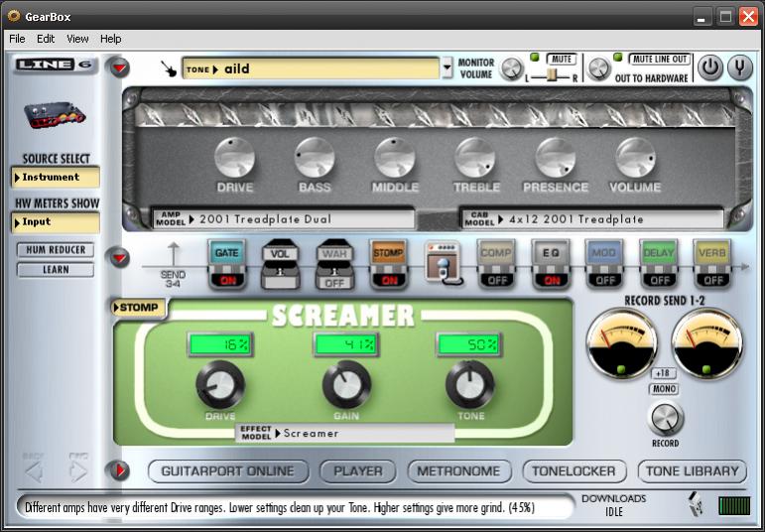
Task: Toggle the MONO button
Action: [x=664, y=388]
